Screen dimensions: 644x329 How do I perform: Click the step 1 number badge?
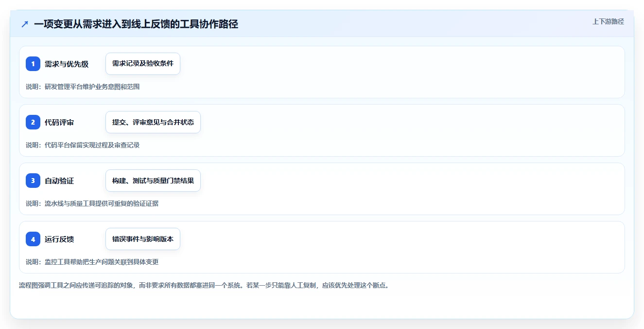coord(33,64)
